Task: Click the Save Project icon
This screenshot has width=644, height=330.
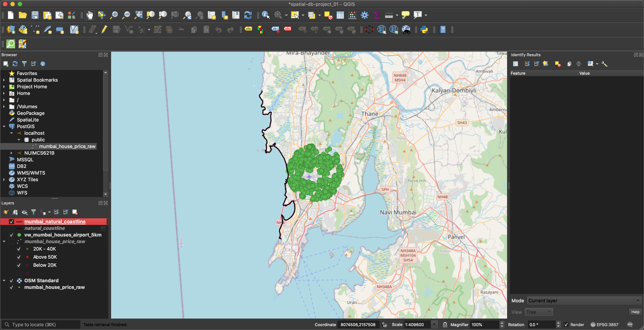Action: [x=35, y=15]
